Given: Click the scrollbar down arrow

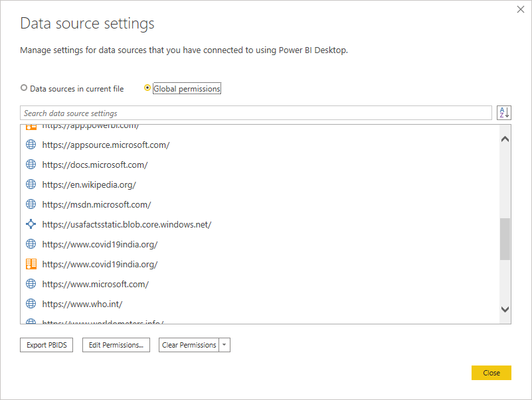Looking at the screenshot, I should pyautogui.click(x=505, y=309).
